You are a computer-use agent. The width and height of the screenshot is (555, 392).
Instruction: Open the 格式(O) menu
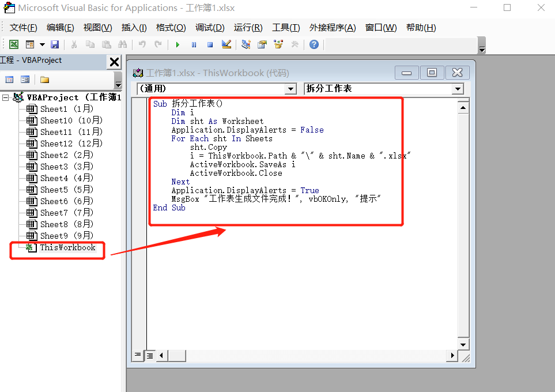pyautogui.click(x=171, y=28)
